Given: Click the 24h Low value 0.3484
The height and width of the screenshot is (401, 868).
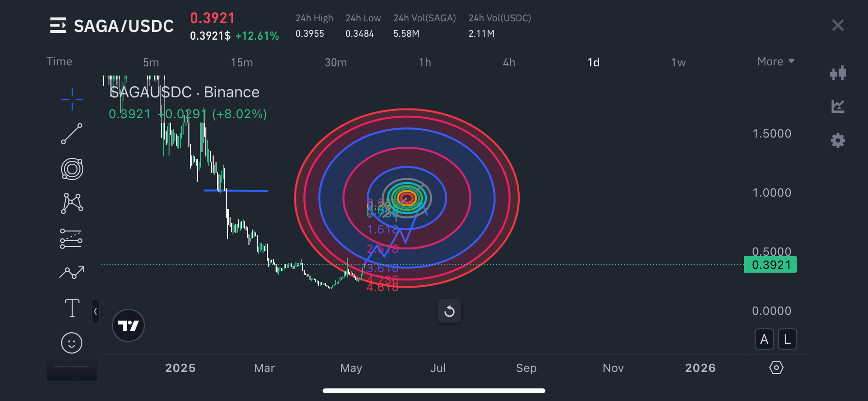Looking at the screenshot, I should pos(359,33).
